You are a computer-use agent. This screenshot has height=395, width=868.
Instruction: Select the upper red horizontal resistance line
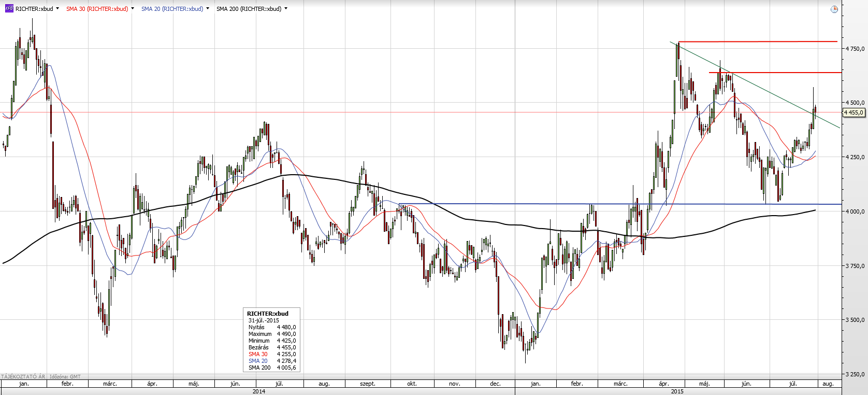click(758, 41)
